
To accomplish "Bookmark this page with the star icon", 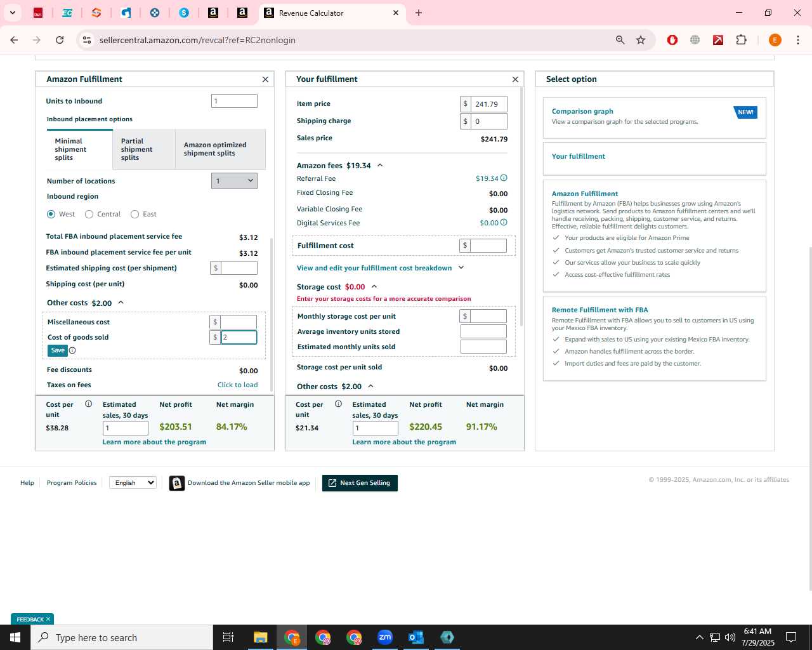I will click(641, 40).
